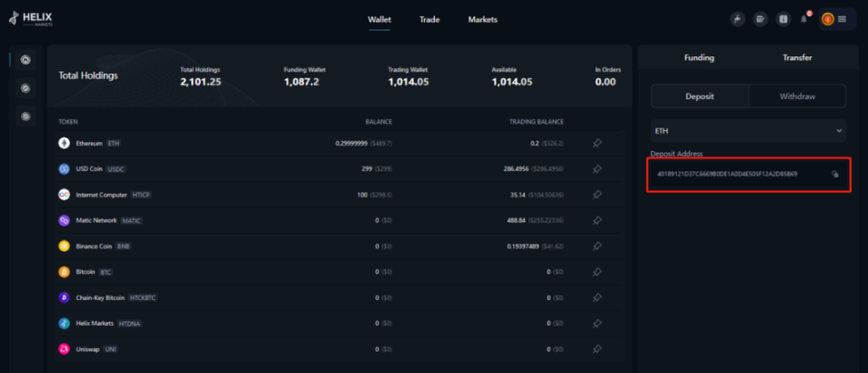Open the ETH token dropdown
868x373 pixels.
(x=748, y=131)
